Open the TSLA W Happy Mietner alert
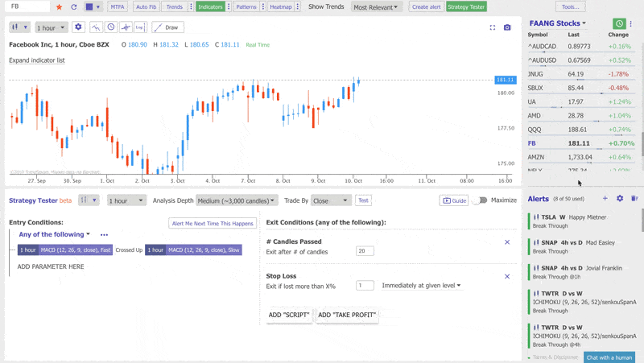The image size is (644, 363). point(582,221)
